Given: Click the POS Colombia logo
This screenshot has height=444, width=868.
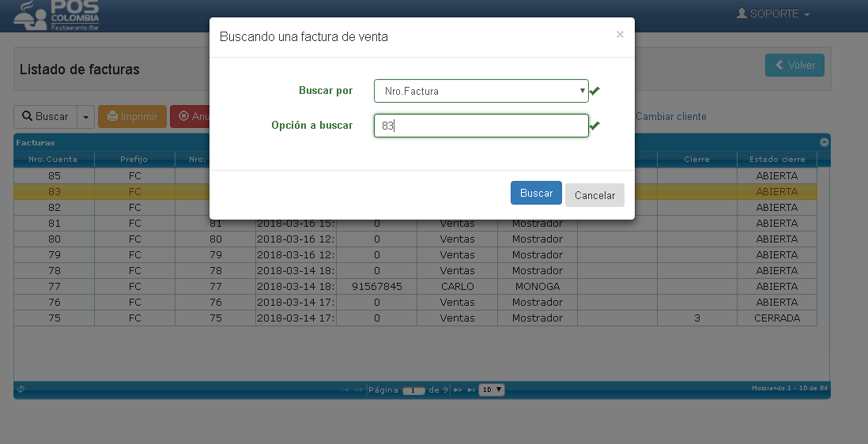Looking at the screenshot, I should 56,15.
